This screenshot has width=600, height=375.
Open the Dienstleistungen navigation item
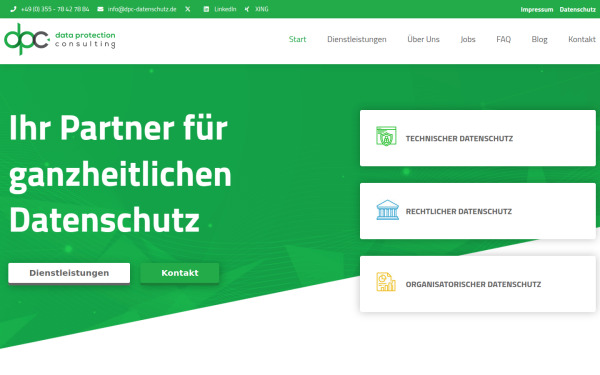coord(357,39)
